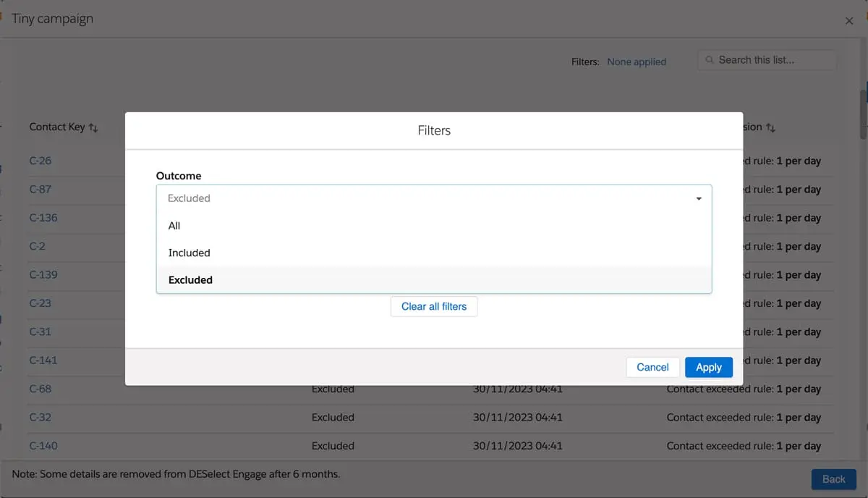The image size is (868, 498).
Task: Click the Outcome dropdown caret arrow
Action: (x=699, y=198)
